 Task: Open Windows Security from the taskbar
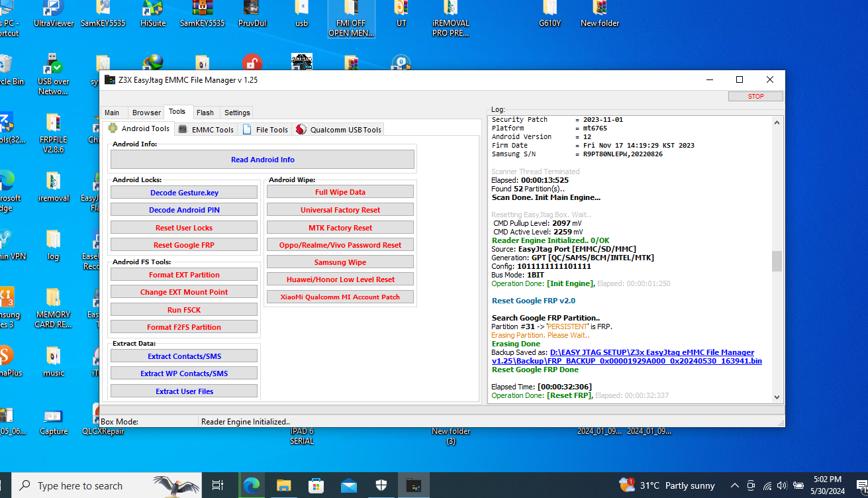tap(381, 485)
